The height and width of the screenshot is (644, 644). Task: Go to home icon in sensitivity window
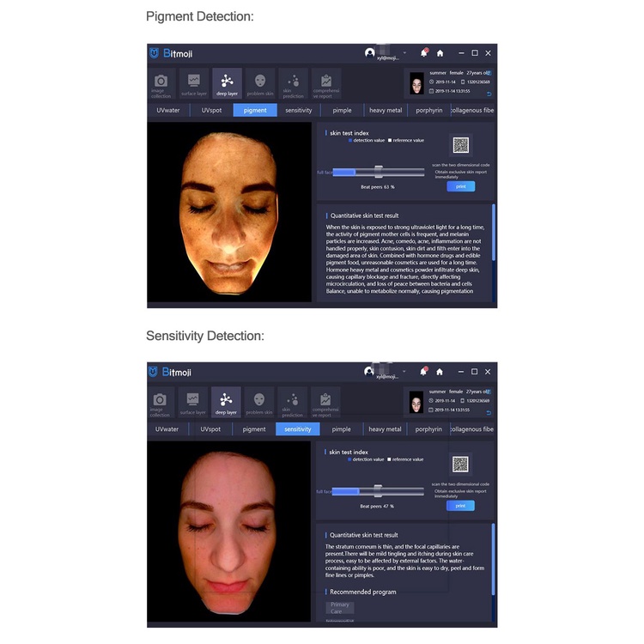[440, 372]
